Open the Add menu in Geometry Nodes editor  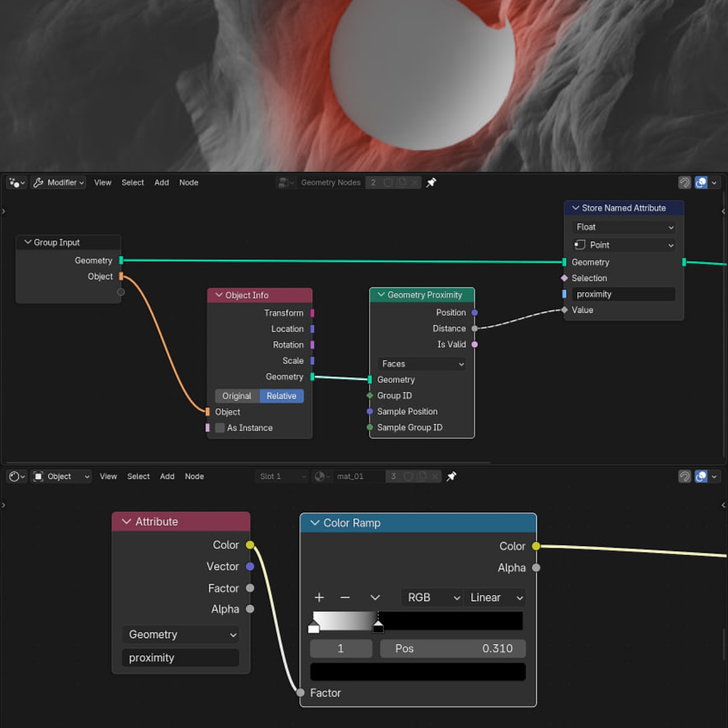(x=162, y=183)
